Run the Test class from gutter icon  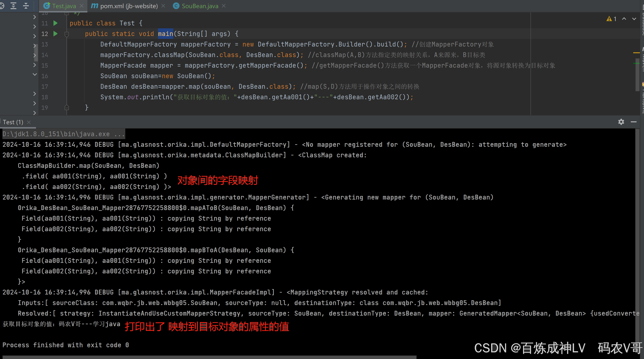(55, 23)
